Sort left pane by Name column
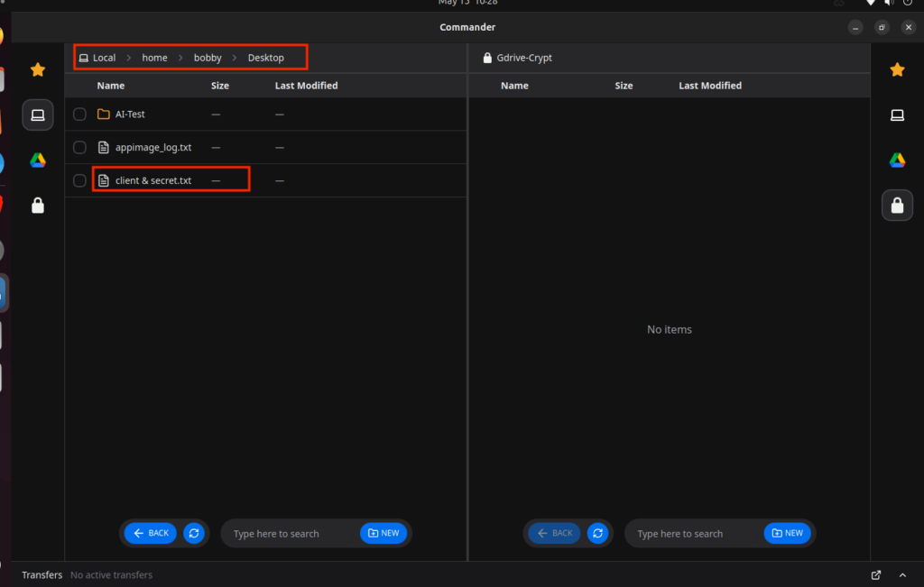Image resolution: width=924 pixels, height=587 pixels. [111, 86]
